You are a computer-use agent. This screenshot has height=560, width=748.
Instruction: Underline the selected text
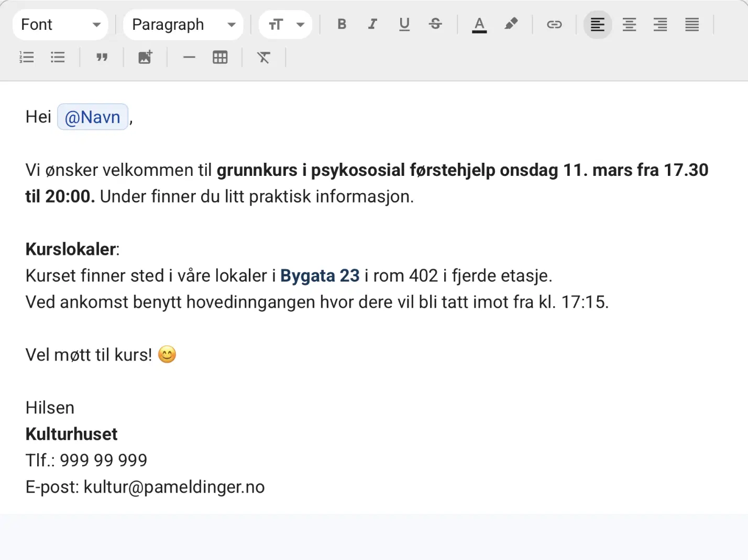point(404,24)
